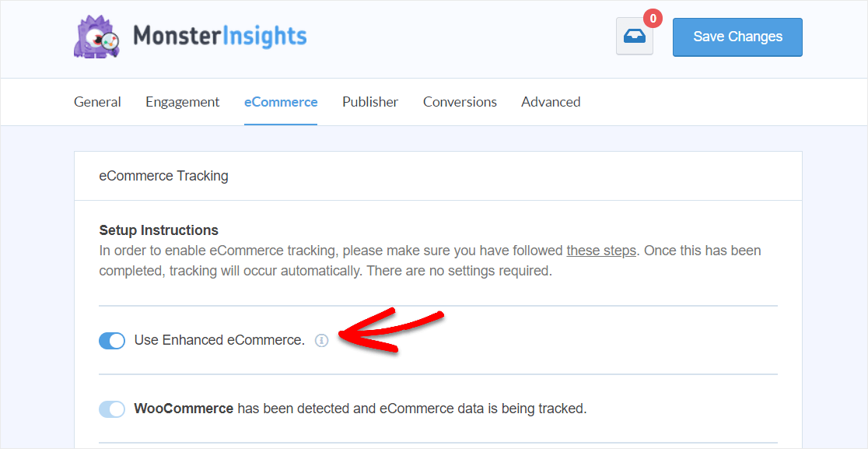Switch to the Advanced tab
Screen dimensions: 868x449
pos(551,102)
